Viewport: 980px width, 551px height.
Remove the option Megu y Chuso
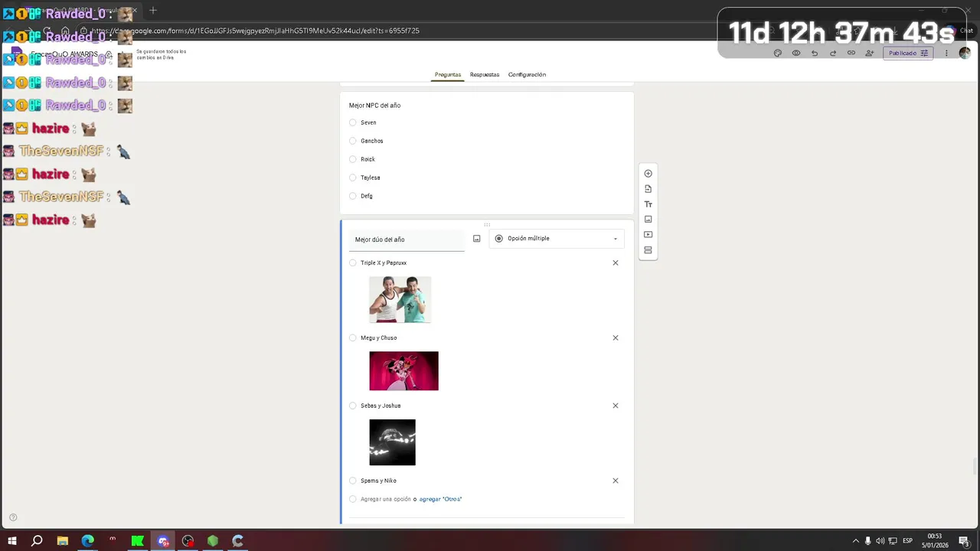coord(615,337)
